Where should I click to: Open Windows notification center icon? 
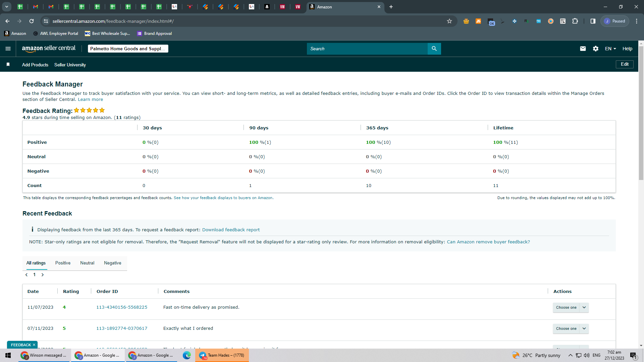[x=633, y=356]
